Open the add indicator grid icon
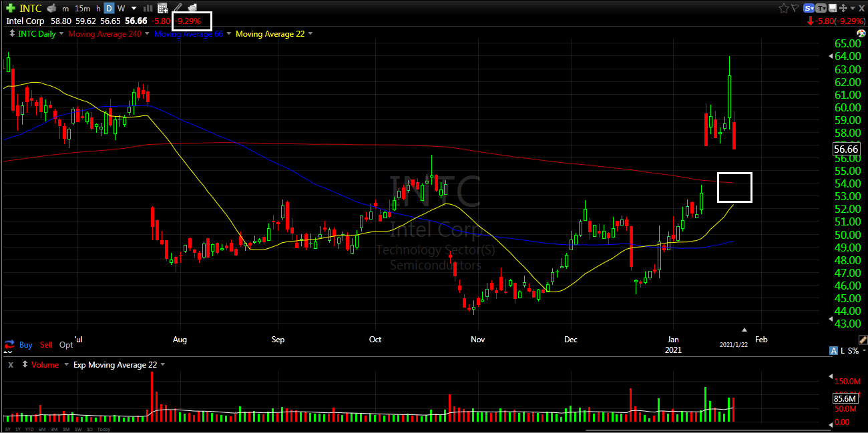 [163, 9]
